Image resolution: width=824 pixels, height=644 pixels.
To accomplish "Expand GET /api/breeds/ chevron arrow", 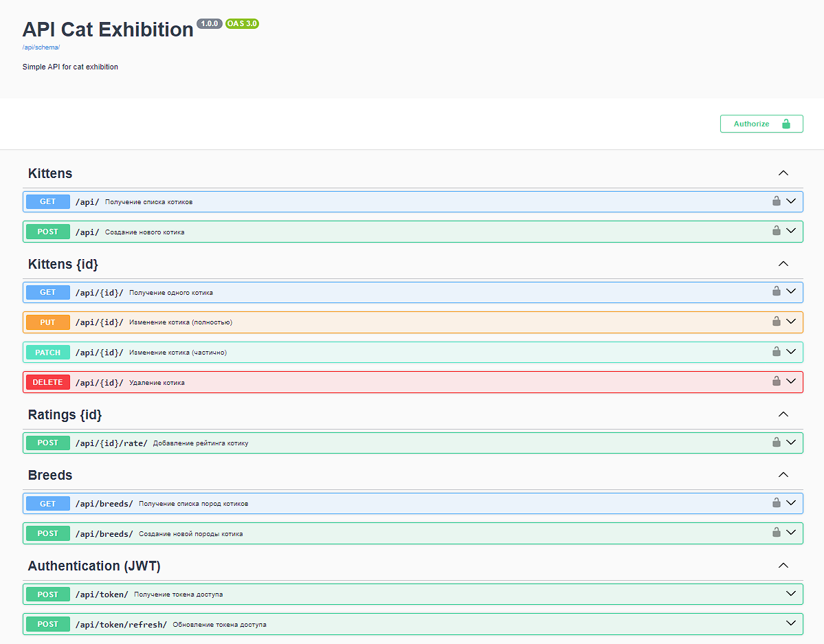I will coord(791,502).
